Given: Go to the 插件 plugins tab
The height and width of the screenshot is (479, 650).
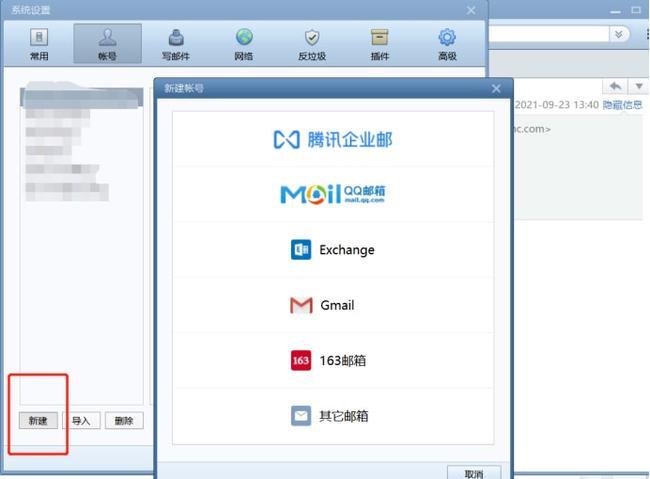Looking at the screenshot, I should (380, 44).
